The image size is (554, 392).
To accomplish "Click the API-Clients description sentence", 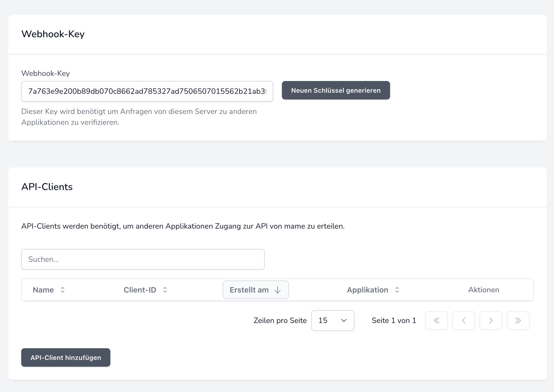I will point(183,226).
